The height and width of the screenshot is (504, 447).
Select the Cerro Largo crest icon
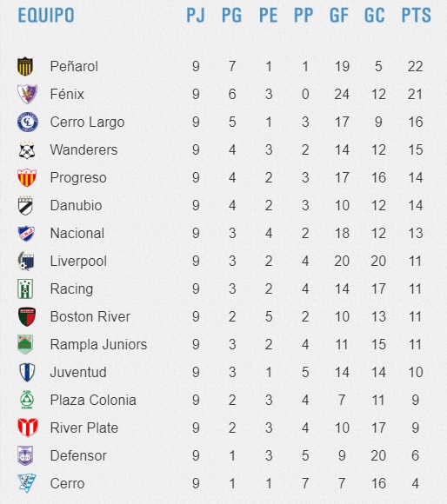pos(28,123)
